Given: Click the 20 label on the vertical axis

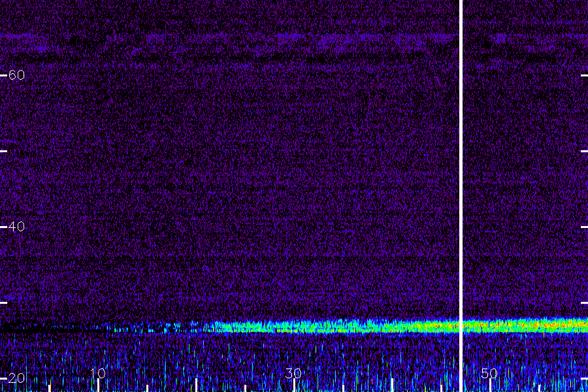Looking at the screenshot, I should click(x=16, y=378).
